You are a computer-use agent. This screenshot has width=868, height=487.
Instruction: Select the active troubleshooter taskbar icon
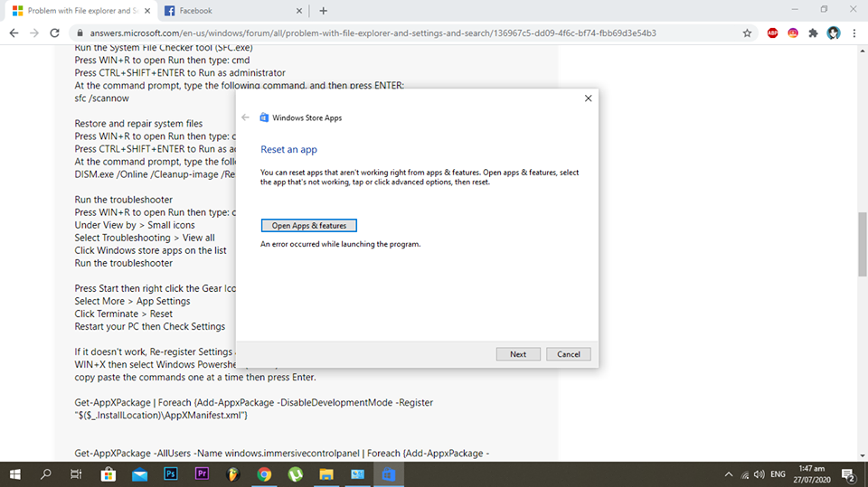(389, 474)
